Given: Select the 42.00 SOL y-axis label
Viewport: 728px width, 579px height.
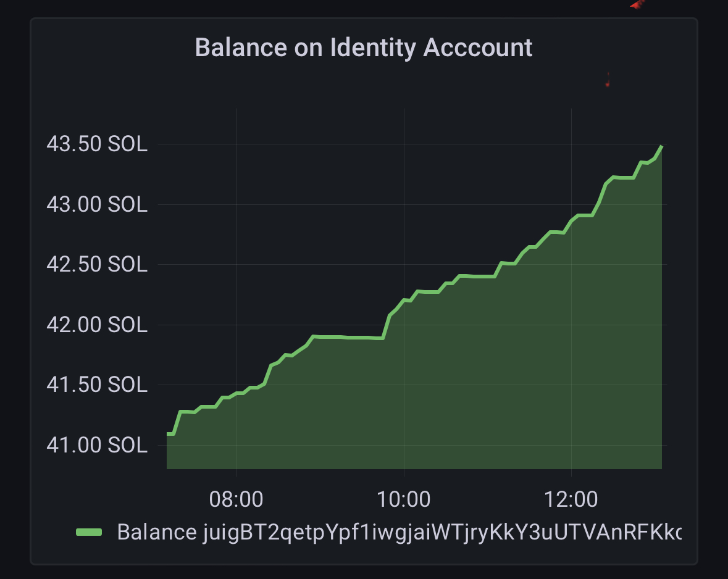Looking at the screenshot, I should click(97, 325).
